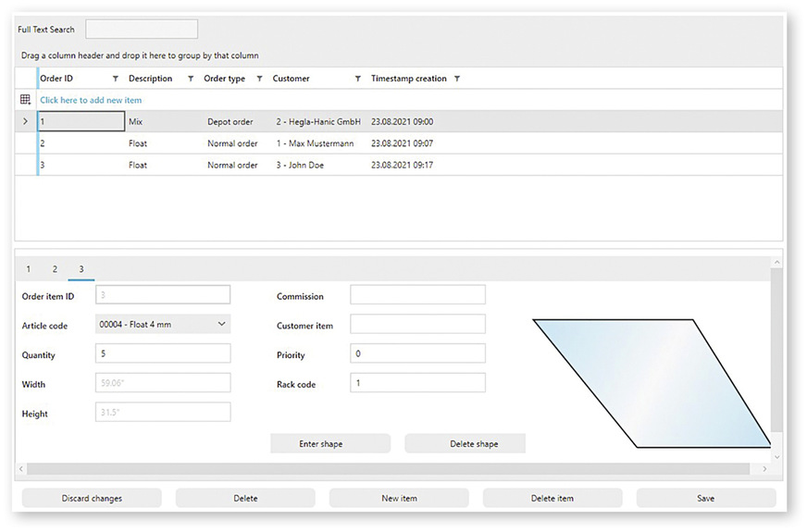
Task: Click timestamp '23.08.2021 09:17'
Action: click(402, 166)
